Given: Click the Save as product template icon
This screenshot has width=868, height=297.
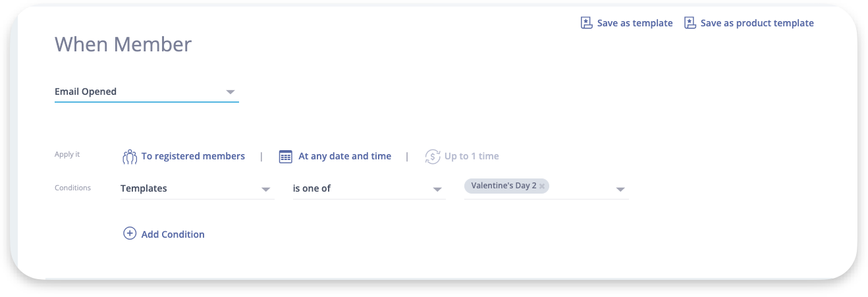Looking at the screenshot, I should pyautogui.click(x=690, y=23).
